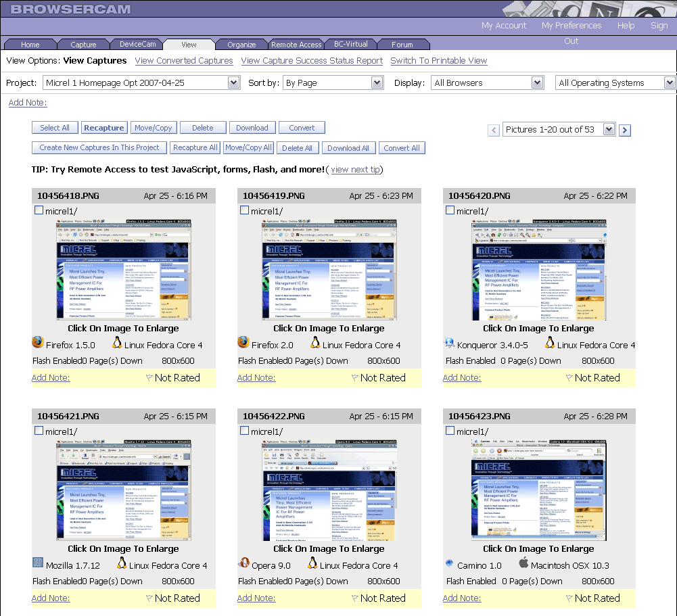The height and width of the screenshot is (616, 677).
Task: Switch to the Remote Access tab
Action: 296,45
